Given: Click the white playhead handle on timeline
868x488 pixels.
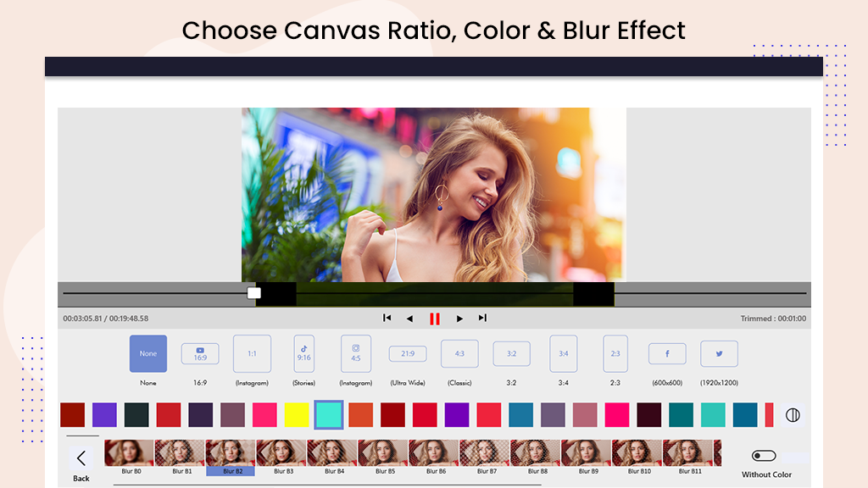Looking at the screenshot, I should click(254, 292).
